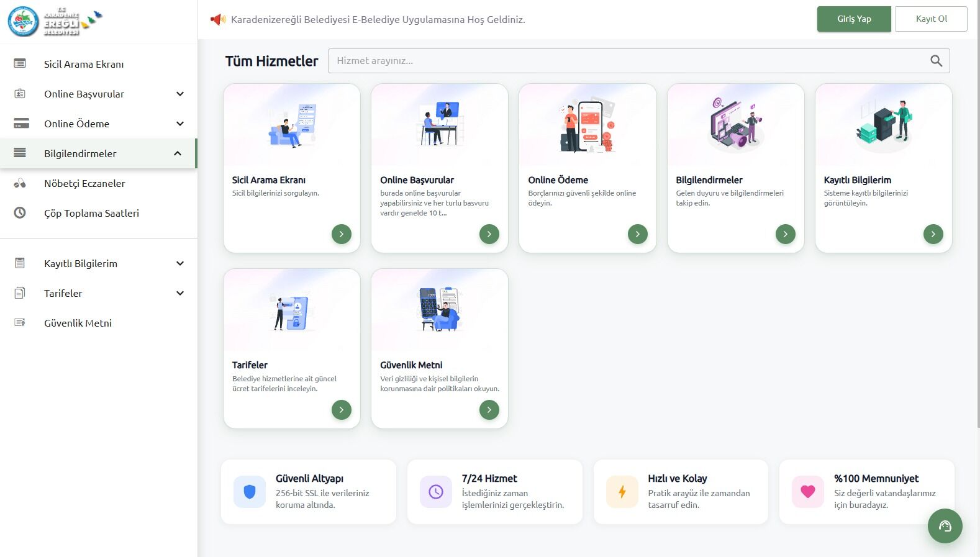Open Güvenlik Metni in sidebar
Image resolution: width=980 pixels, height=557 pixels.
coord(99,323)
